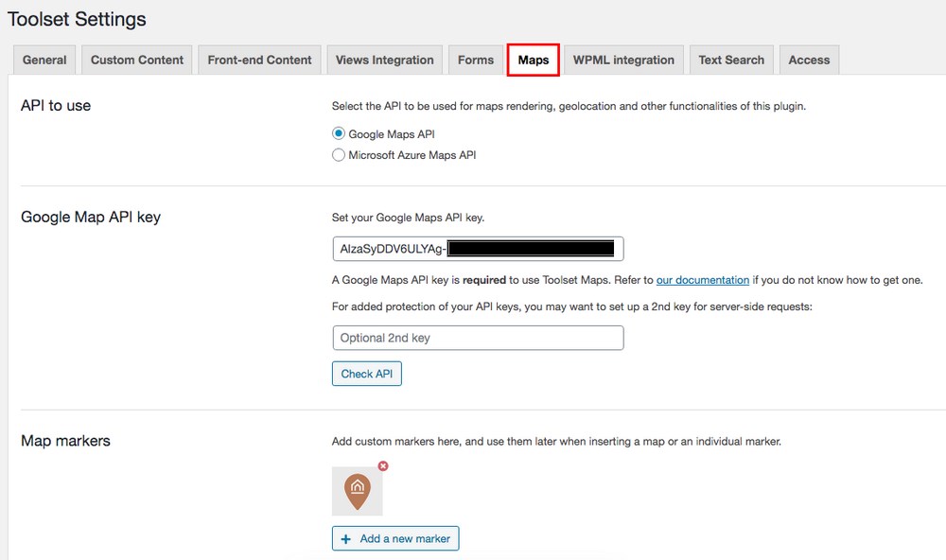Click the 'Google Map API key' section label
The image size is (946, 560).
91,218
